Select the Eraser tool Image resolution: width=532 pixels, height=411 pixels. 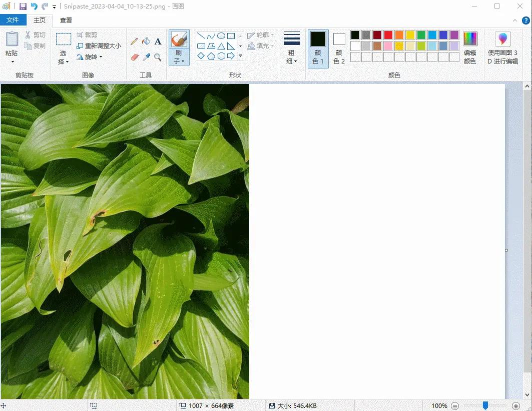pos(134,56)
